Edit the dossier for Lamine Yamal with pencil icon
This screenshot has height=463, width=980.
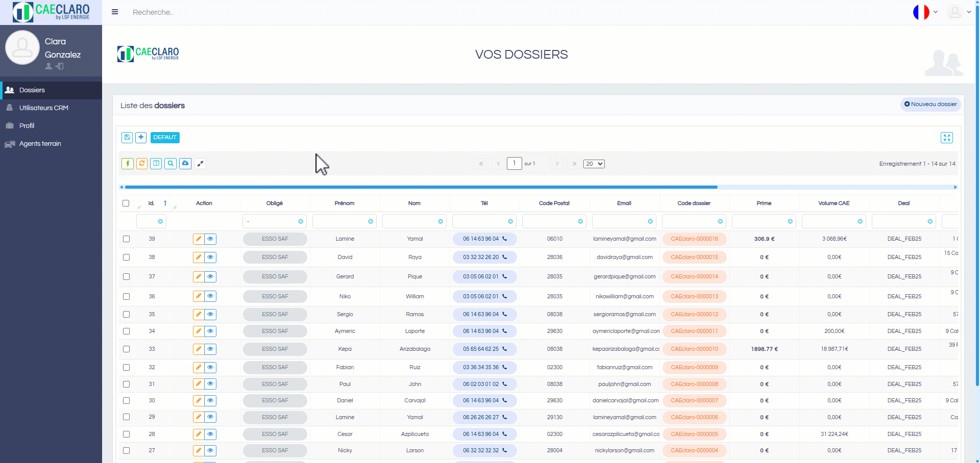tap(198, 239)
